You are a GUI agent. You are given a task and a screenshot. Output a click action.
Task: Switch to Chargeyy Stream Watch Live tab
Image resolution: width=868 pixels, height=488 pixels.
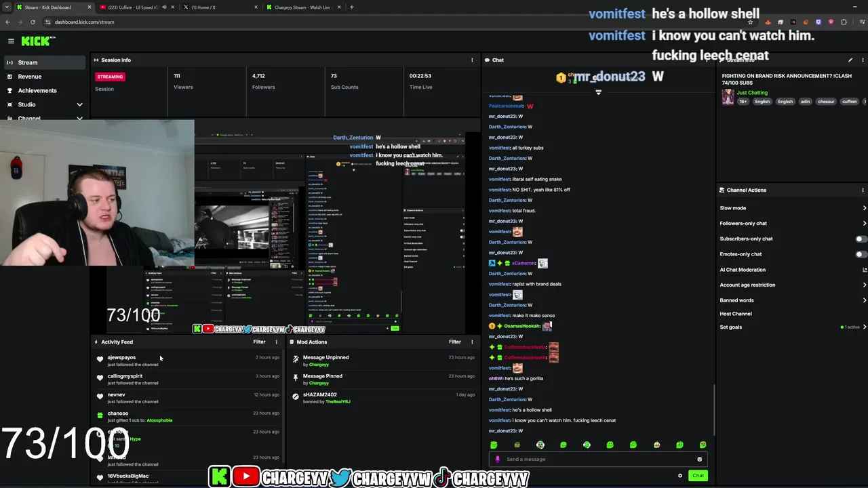[302, 7]
